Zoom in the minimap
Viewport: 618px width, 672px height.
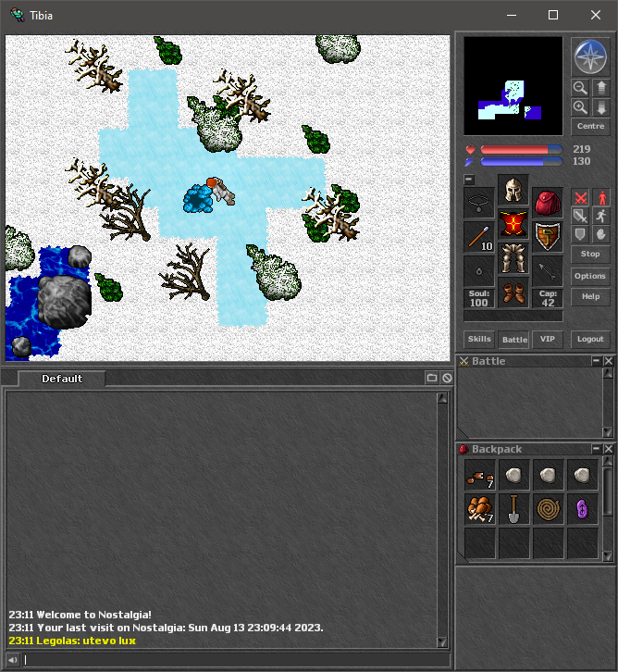pos(580,107)
